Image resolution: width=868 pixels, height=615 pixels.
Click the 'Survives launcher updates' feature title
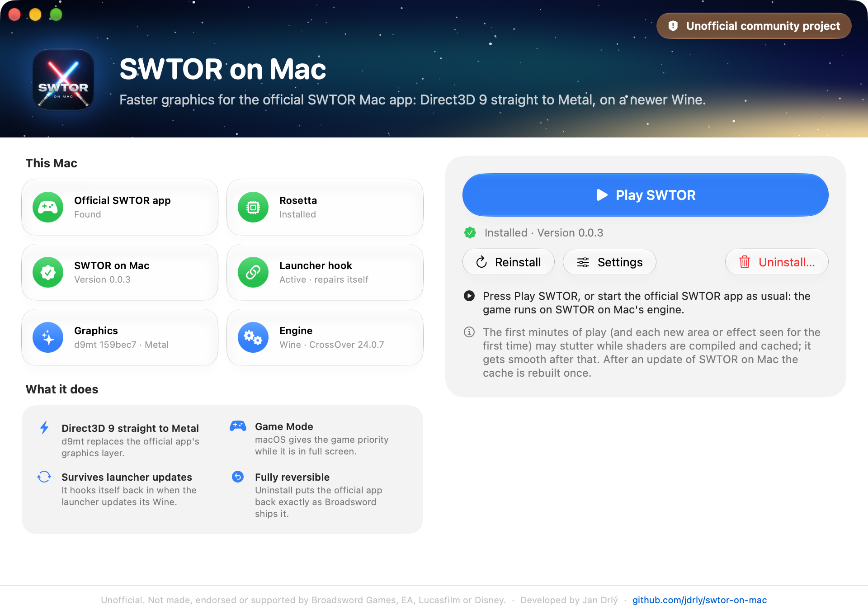pyautogui.click(x=127, y=477)
